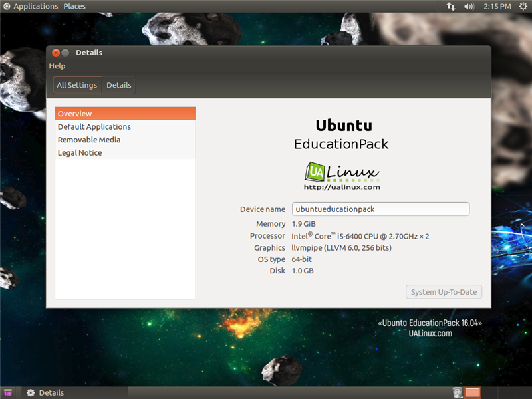Edit the Device name field
Viewport: 532px width, 399px height.
(x=380, y=209)
